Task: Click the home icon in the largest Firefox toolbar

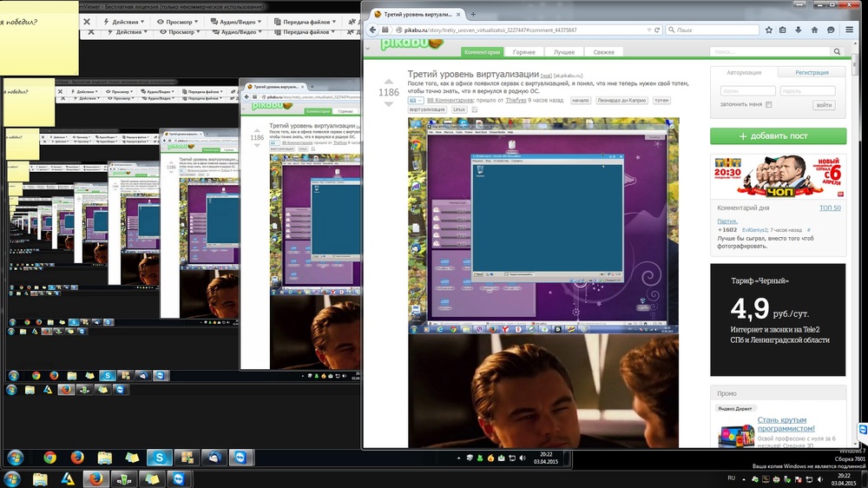Action: point(815,30)
